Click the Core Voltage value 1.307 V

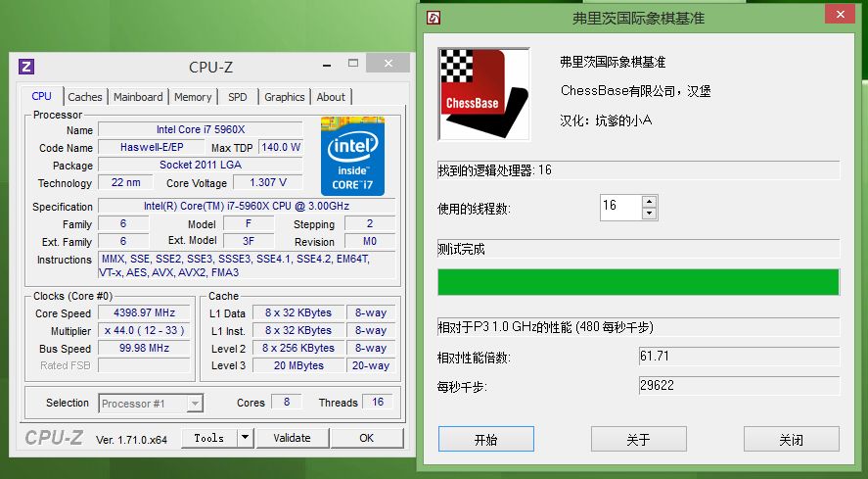pyautogui.click(x=268, y=182)
